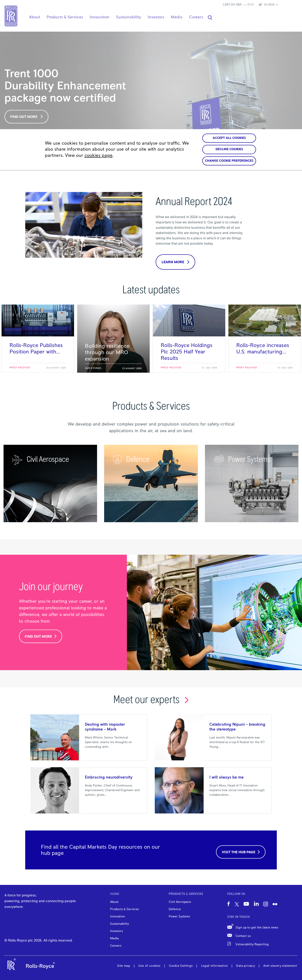
Task: Open the Instagram icon in footer
Action: tap(266, 904)
